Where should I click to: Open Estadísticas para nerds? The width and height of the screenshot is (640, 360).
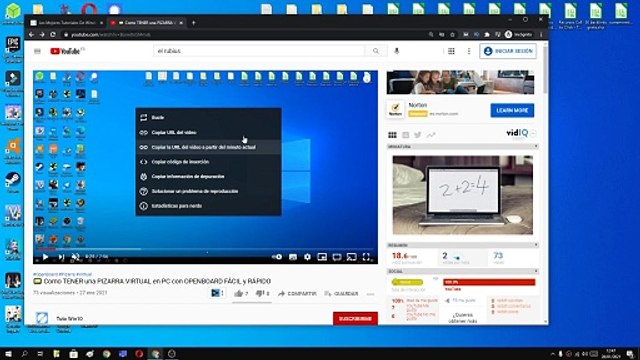[208, 206]
